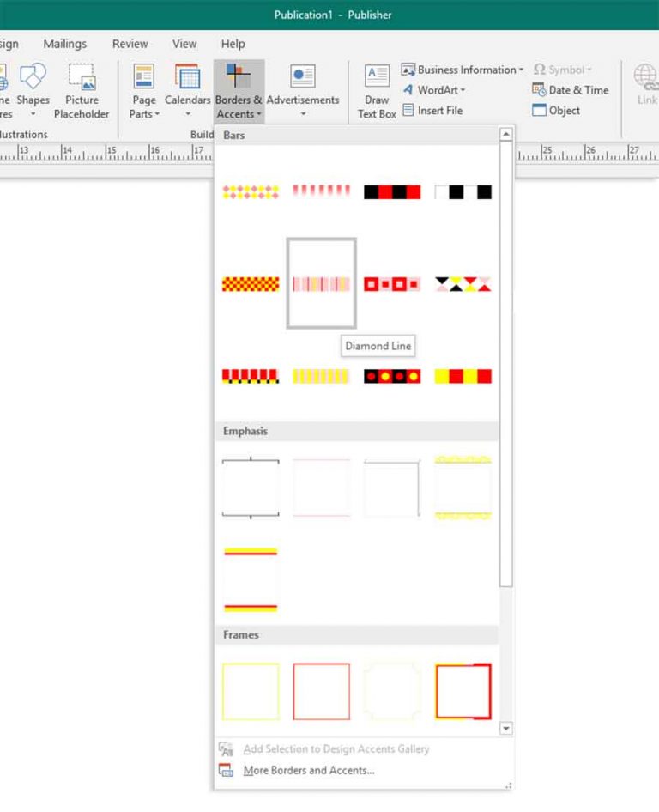The height and width of the screenshot is (812, 659).
Task: Open the Calendars gallery
Action: (187, 91)
